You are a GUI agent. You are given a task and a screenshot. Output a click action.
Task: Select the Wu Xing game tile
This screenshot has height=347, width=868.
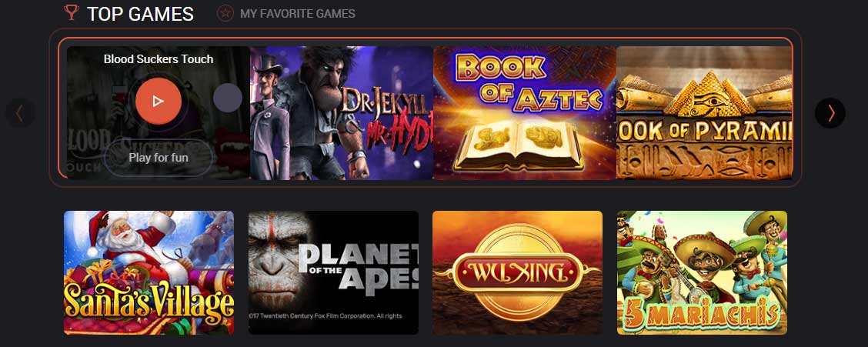click(x=518, y=273)
